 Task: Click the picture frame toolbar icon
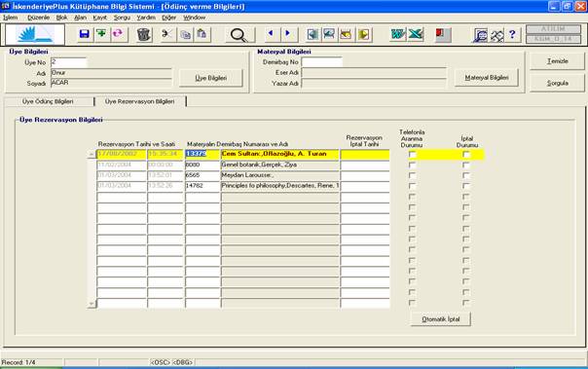click(x=329, y=34)
